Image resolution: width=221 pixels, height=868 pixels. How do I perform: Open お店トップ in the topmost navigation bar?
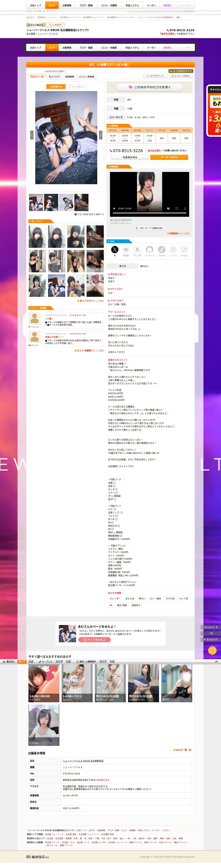click(x=36, y=5)
